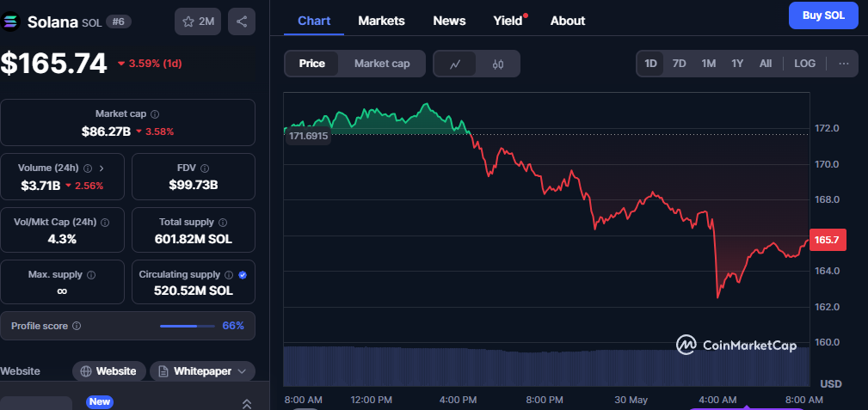Screen dimensions: 868x410
Task: Toggle LOG scale on chart
Action: tap(805, 64)
